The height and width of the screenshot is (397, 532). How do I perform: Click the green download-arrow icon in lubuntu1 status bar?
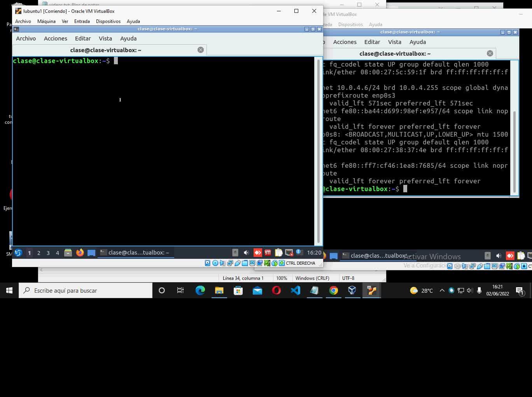pyautogui.click(x=282, y=263)
